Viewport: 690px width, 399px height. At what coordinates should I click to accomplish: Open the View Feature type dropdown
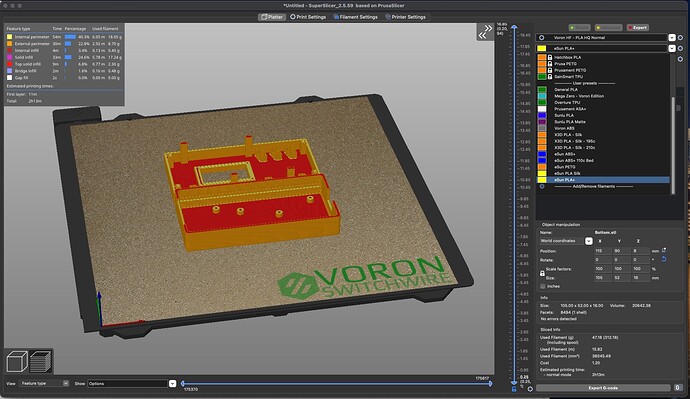tap(44, 384)
